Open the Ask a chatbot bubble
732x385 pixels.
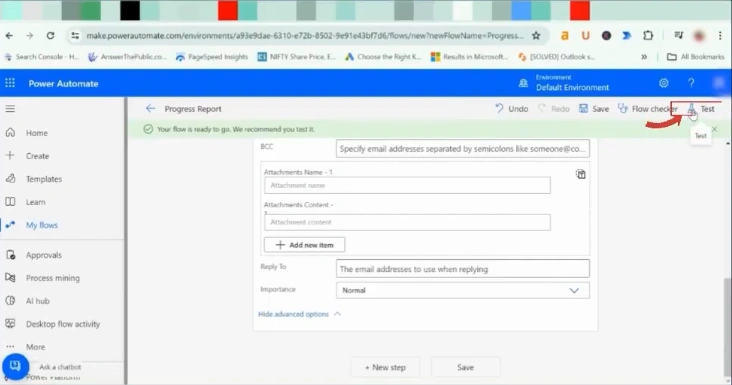[x=15, y=366]
